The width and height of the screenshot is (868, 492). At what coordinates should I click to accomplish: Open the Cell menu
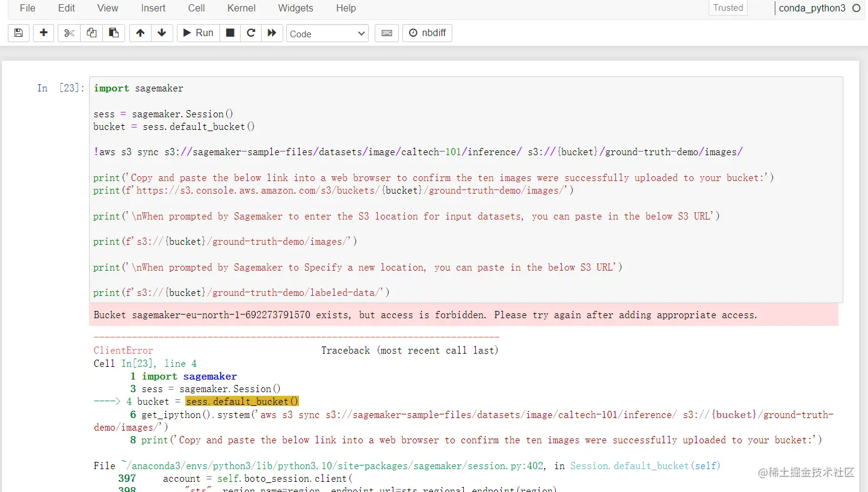tap(196, 8)
